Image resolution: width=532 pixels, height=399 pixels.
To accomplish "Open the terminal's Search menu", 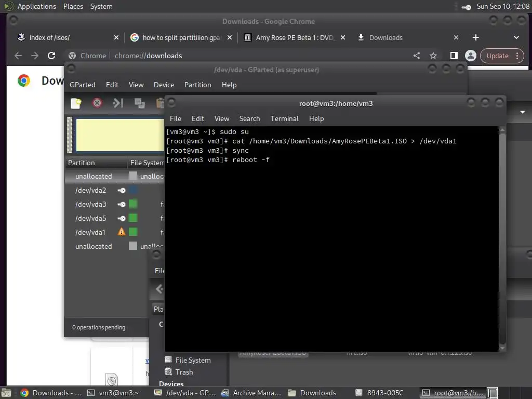I will coord(249,119).
